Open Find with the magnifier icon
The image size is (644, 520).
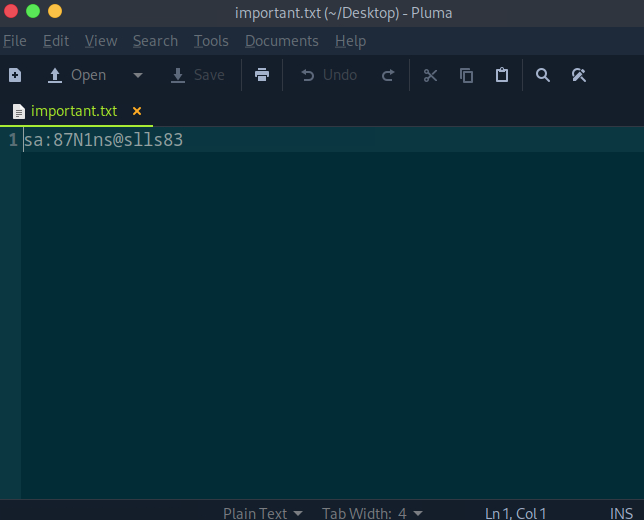coord(543,75)
